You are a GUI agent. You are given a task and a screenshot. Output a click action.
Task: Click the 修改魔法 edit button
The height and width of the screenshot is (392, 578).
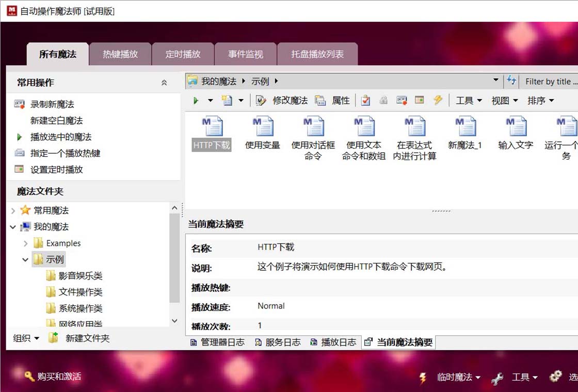pos(282,100)
